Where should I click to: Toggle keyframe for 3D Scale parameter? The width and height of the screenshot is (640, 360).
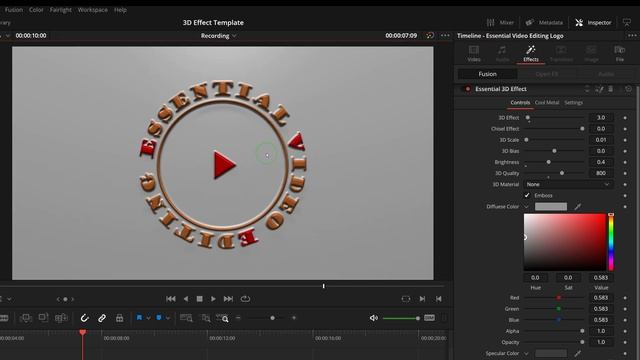625,140
